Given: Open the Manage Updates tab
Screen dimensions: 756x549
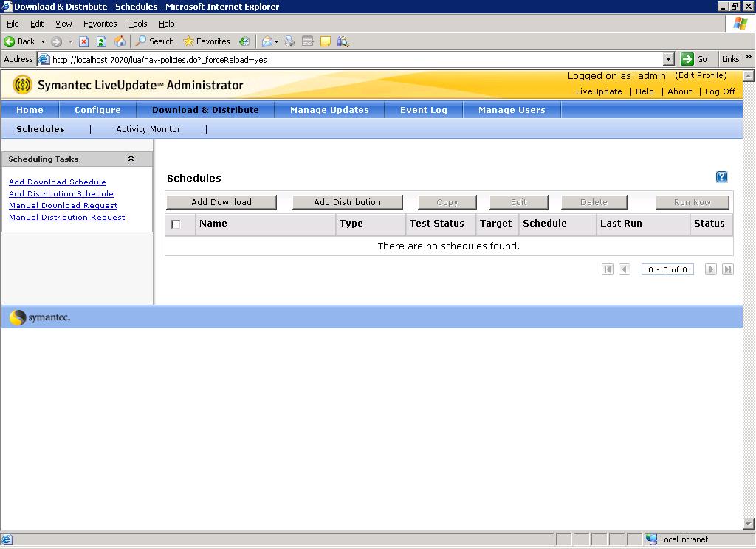Looking at the screenshot, I should [330, 108].
